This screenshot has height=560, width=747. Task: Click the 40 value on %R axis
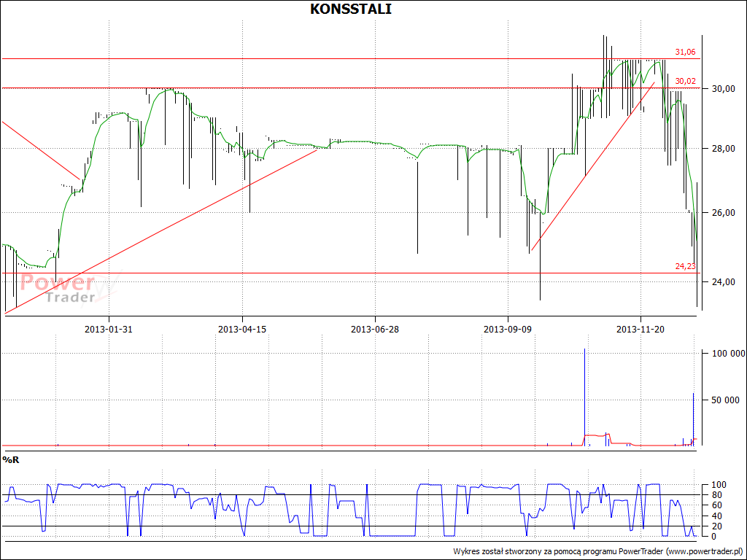[x=716, y=516]
